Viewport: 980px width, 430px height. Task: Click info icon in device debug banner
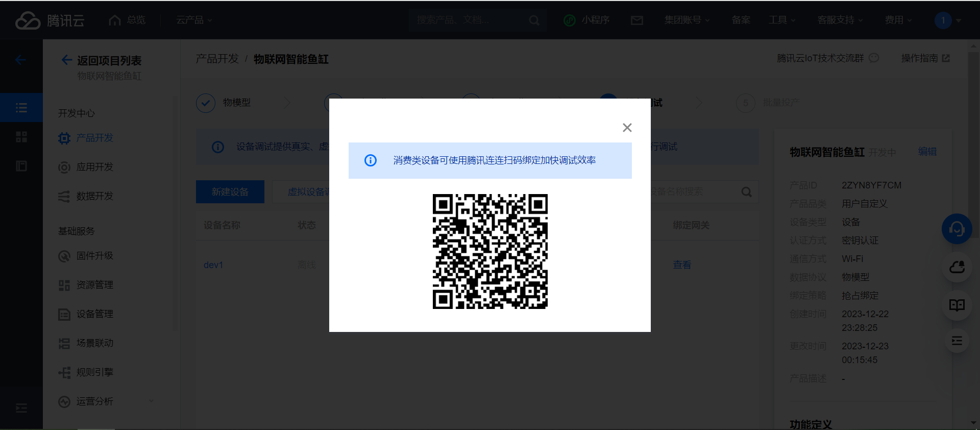pyautogui.click(x=218, y=147)
